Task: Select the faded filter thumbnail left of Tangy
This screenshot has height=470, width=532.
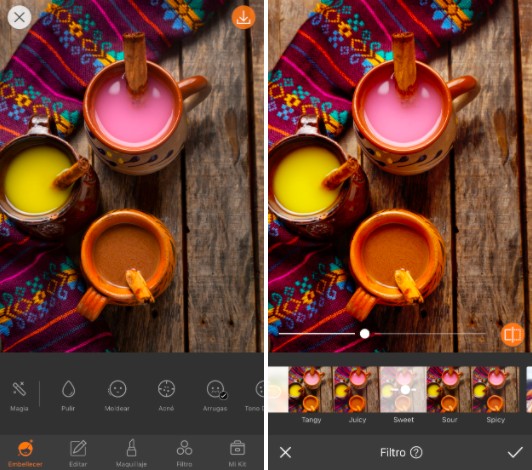Action: (x=278, y=389)
